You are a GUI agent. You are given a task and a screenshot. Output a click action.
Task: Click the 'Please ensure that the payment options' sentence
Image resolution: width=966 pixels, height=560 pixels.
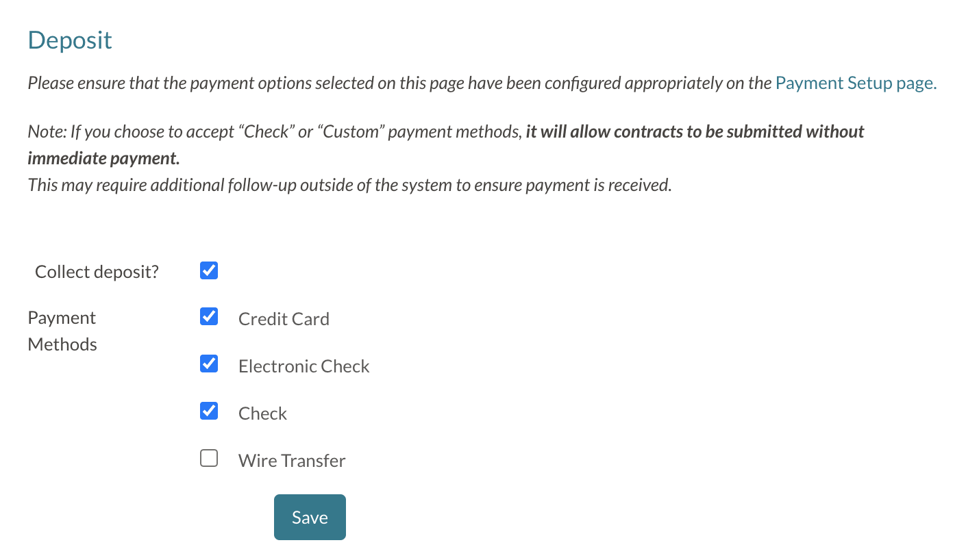(400, 84)
